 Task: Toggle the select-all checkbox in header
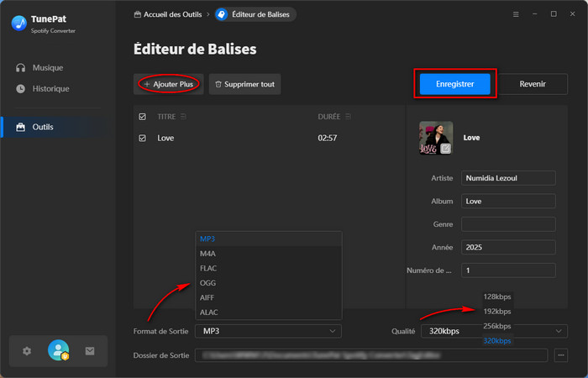pos(142,117)
